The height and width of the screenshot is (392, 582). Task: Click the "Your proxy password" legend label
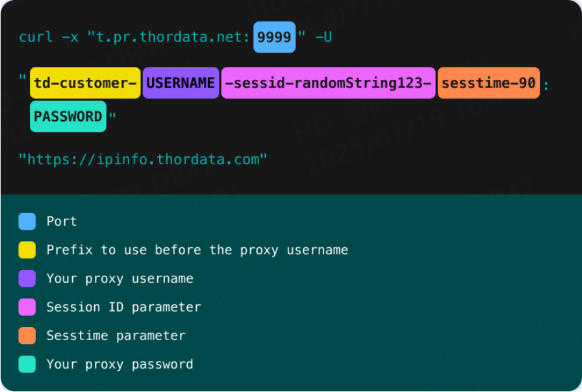(x=120, y=364)
